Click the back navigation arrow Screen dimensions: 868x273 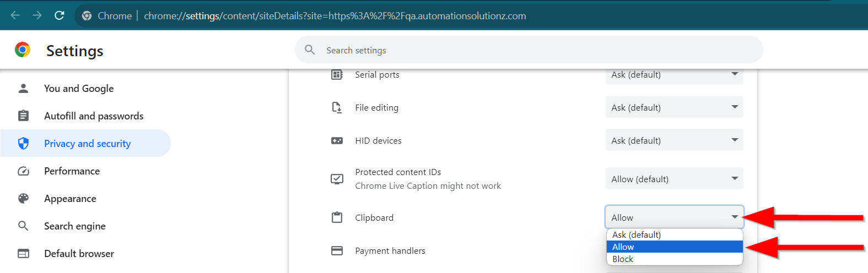(x=15, y=15)
